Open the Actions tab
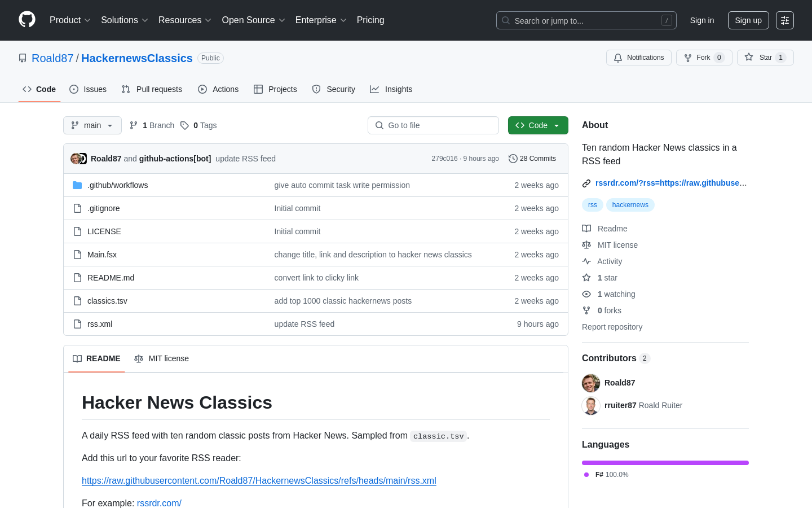This screenshot has height=508, width=812. click(x=218, y=89)
